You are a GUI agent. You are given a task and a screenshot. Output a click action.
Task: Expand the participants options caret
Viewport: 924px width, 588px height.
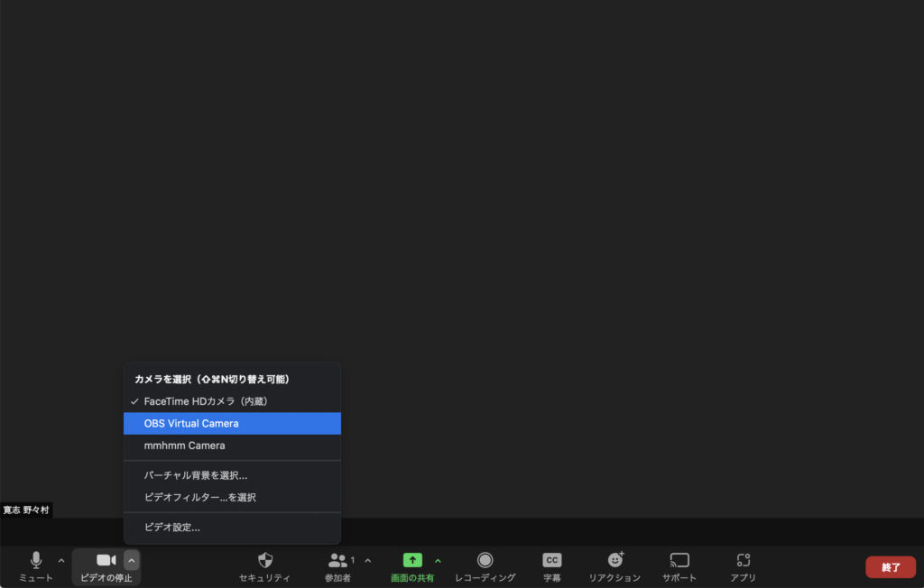click(x=368, y=560)
